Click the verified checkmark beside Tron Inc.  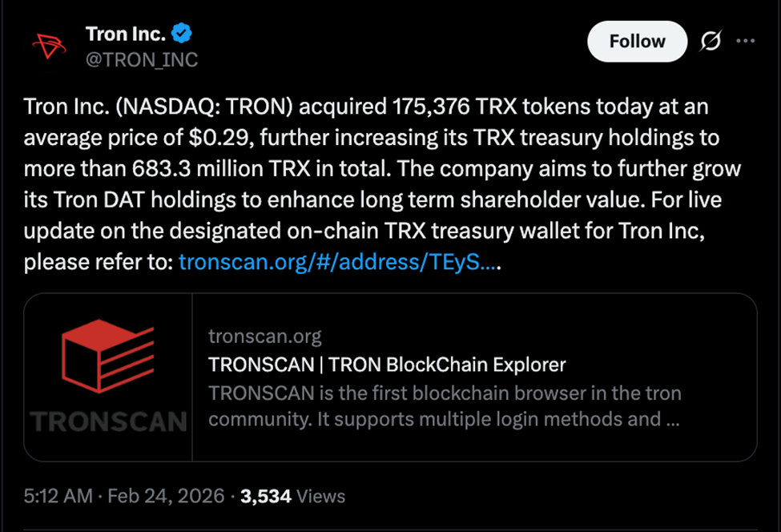(183, 34)
